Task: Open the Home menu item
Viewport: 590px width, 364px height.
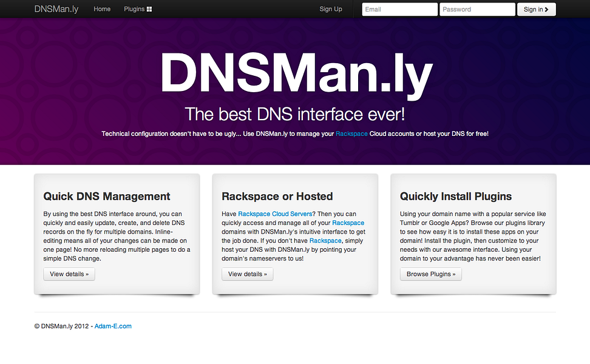Action: [102, 9]
